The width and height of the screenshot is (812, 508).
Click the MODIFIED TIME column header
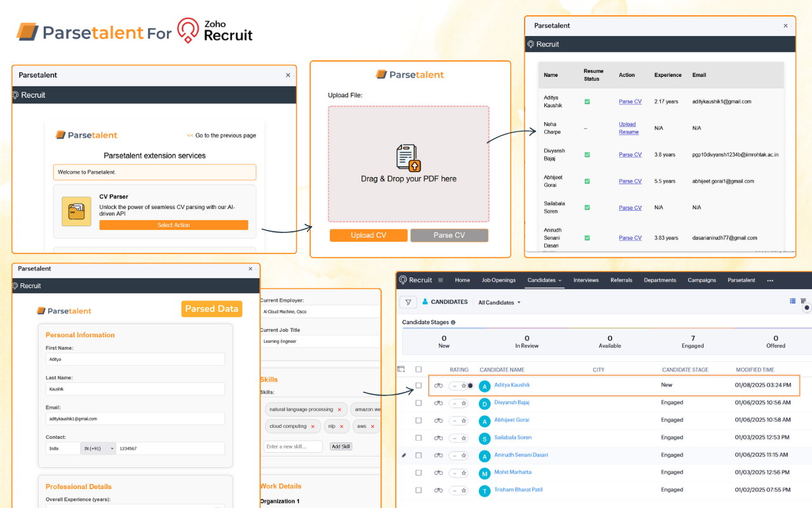(x=755, y=370)
